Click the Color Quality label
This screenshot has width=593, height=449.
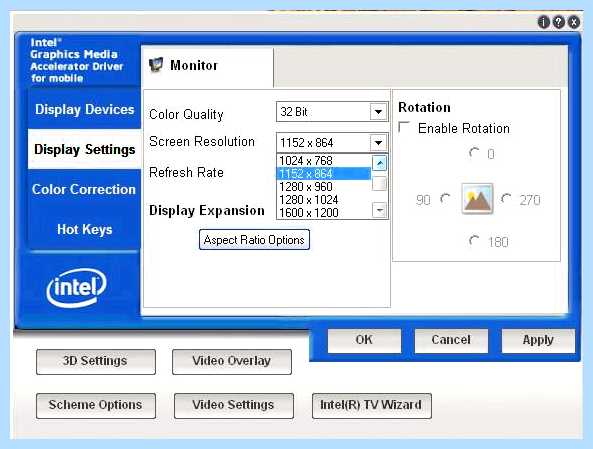[x=186, y=114]
